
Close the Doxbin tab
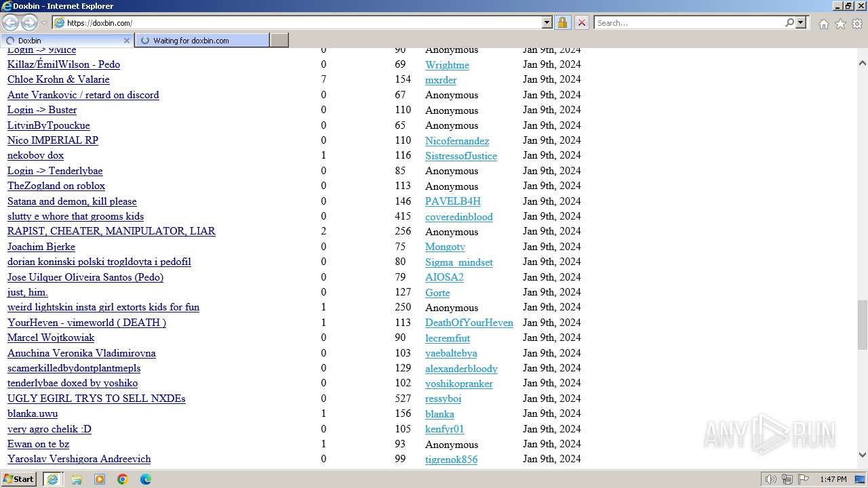click(x=126, y=41)
